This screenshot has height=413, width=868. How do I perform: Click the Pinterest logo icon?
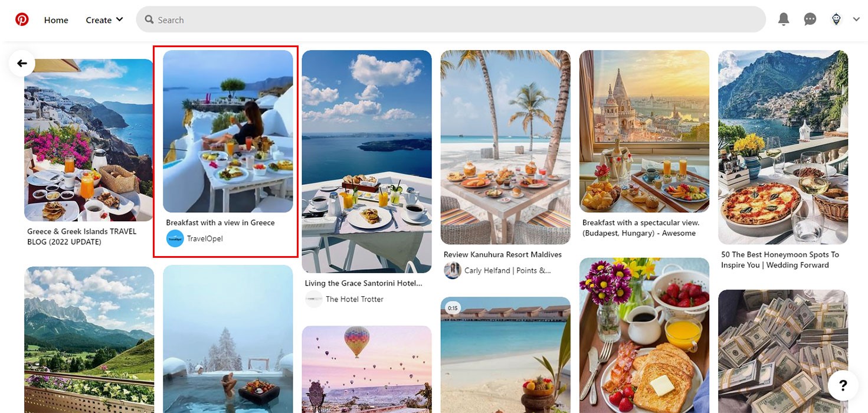22,19
